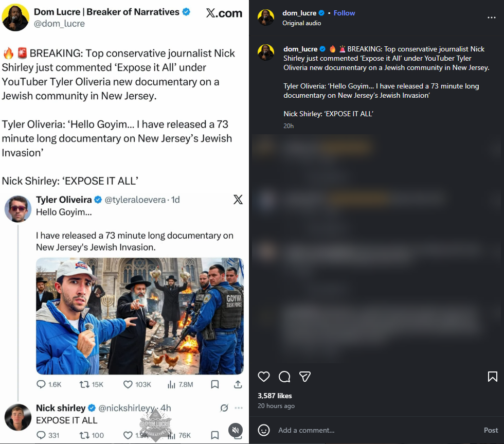Click dom_lucre username in header
Image resolution: width=504 pixels, height=444 pixels.
click(299, 13)
